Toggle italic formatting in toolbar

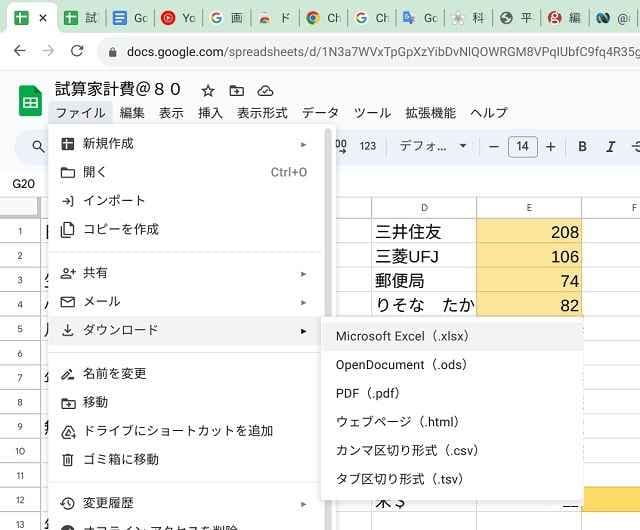point(611,147)
